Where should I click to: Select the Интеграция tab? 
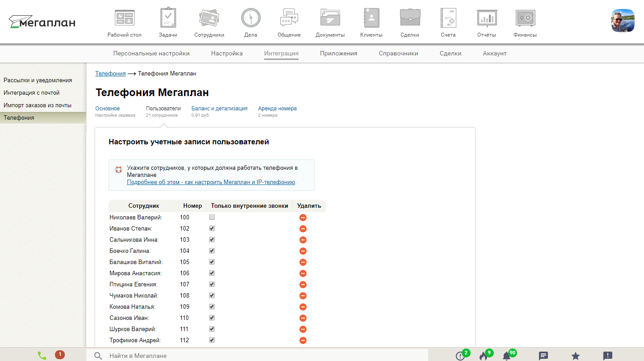click(281, 53)
